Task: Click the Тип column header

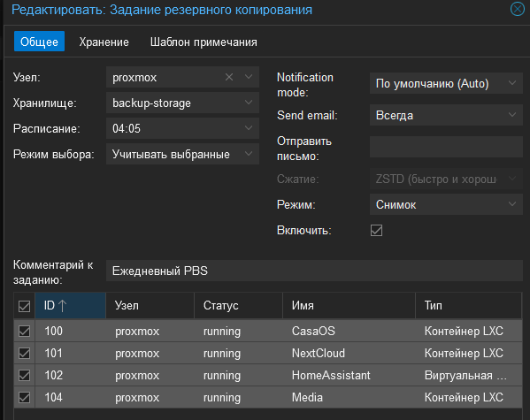Action: (468, 305)
